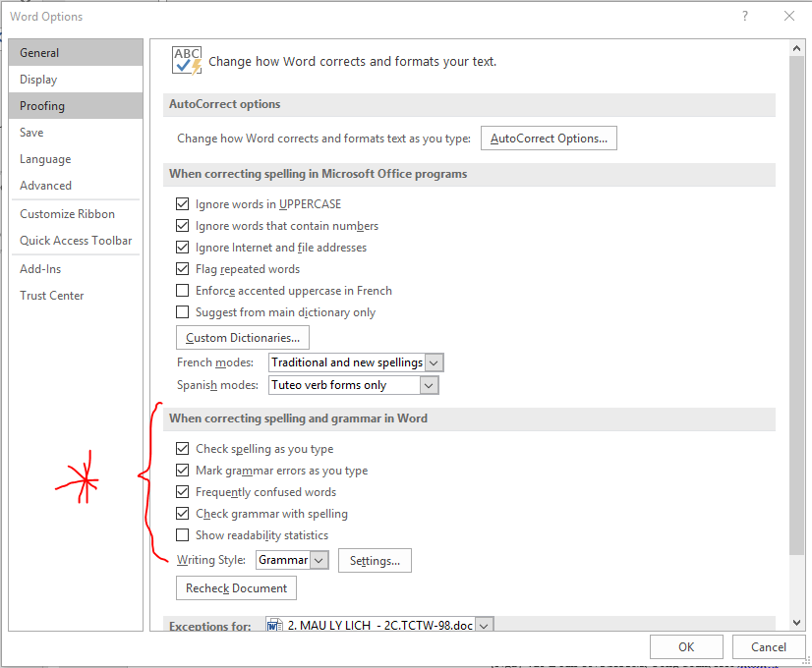This screenshot has width=812, height=668.
Task: Enable Show readability statistics
Action: tap(182, 535)
